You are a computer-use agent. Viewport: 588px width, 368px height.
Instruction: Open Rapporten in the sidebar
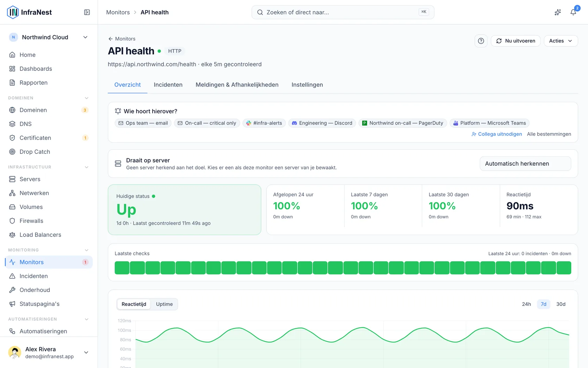49,83
